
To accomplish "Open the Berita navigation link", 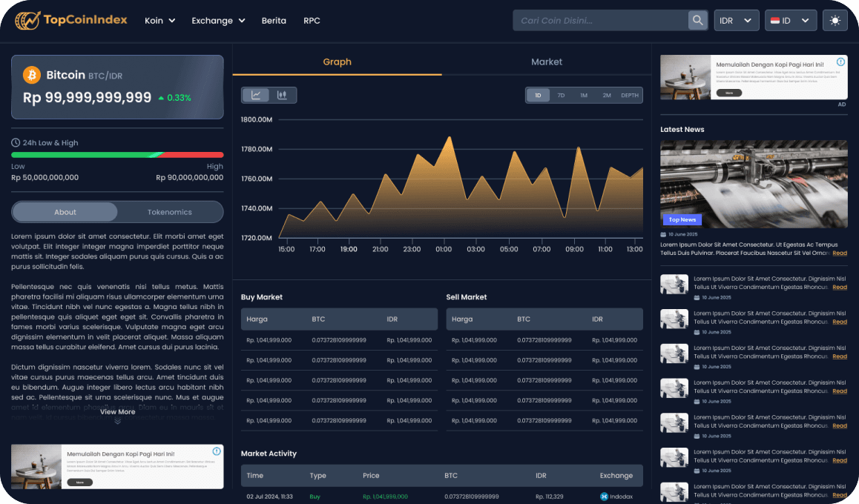I will click(274, 21).
